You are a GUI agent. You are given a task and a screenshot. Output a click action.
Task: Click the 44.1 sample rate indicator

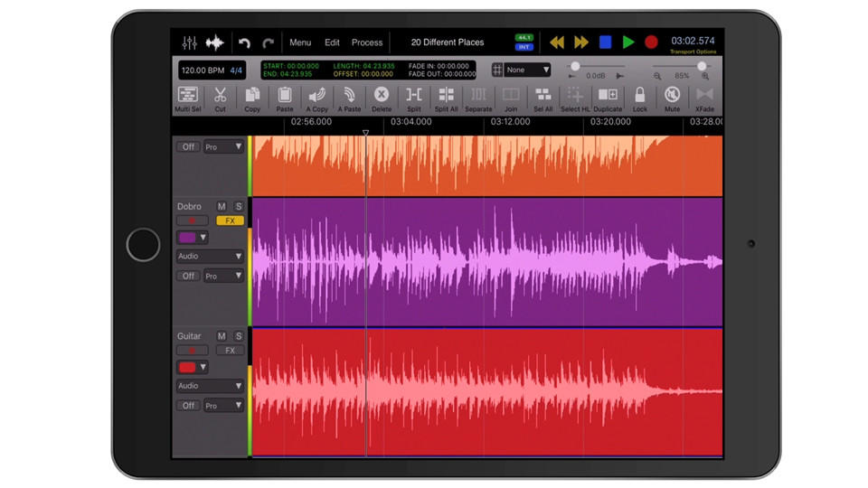click(x=524, y=38)
